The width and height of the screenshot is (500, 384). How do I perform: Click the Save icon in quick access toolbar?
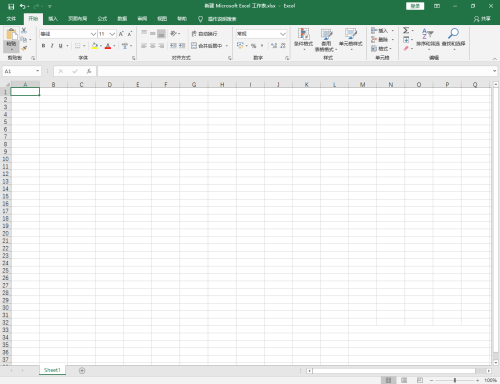click(11, 6)
